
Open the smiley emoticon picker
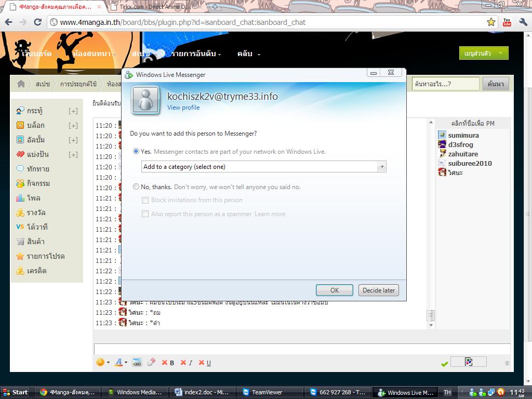[x=100, y=362]
